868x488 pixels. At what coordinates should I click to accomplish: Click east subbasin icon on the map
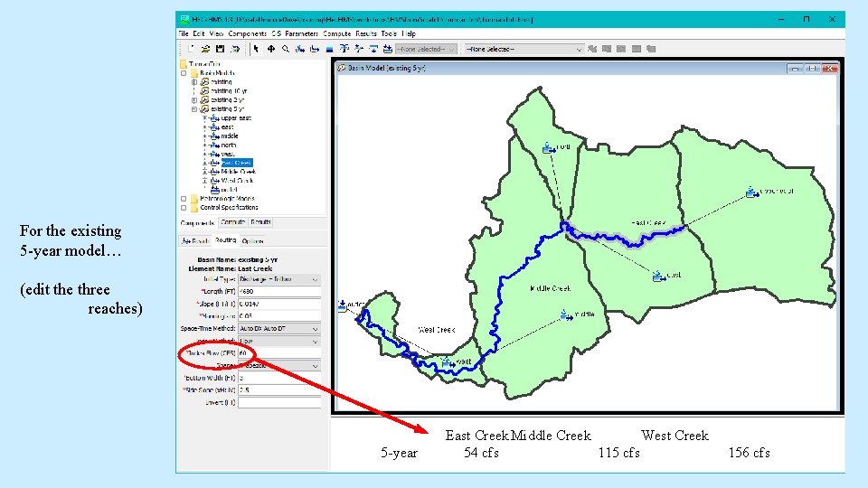pos(657,276)
